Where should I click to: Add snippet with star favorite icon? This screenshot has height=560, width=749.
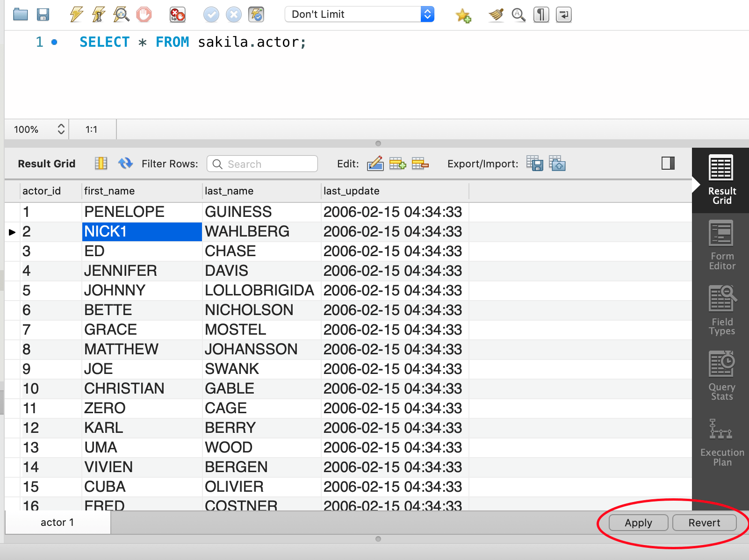463,15
